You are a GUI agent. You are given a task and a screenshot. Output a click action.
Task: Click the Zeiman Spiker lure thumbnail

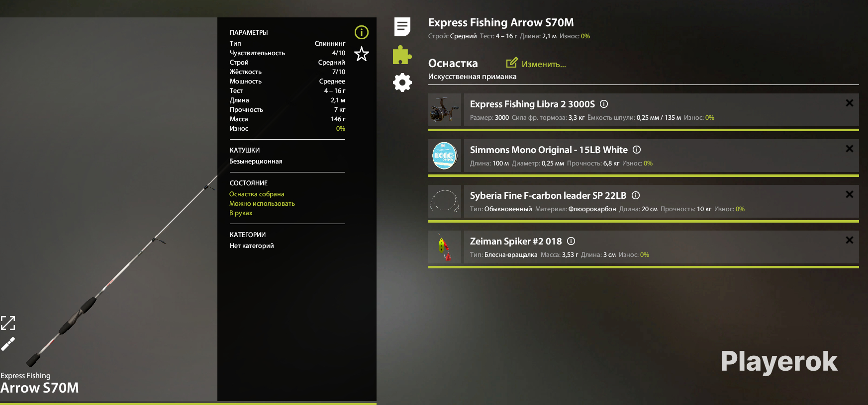point(445,247)
